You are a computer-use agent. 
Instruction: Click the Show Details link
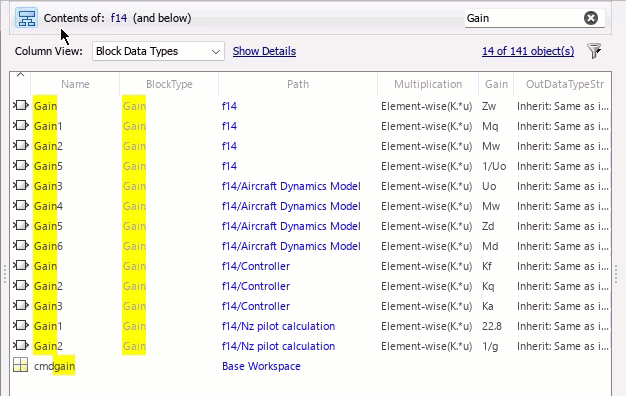[264, 51]
